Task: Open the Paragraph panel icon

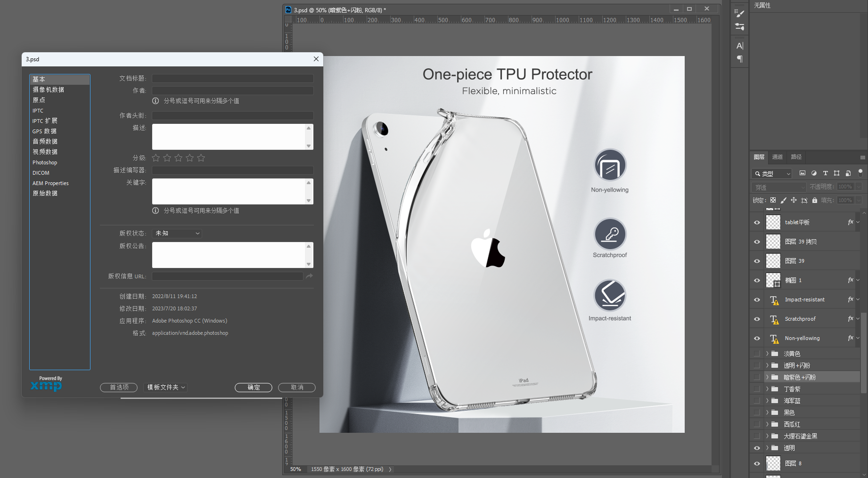Action: click(x=739, y=59)
